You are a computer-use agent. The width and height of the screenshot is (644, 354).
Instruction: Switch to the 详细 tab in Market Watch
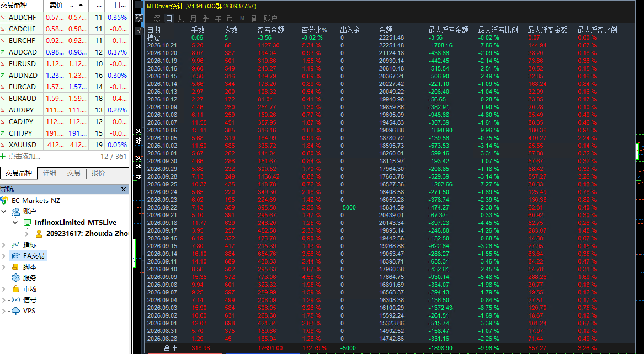(x=50, y=173)
